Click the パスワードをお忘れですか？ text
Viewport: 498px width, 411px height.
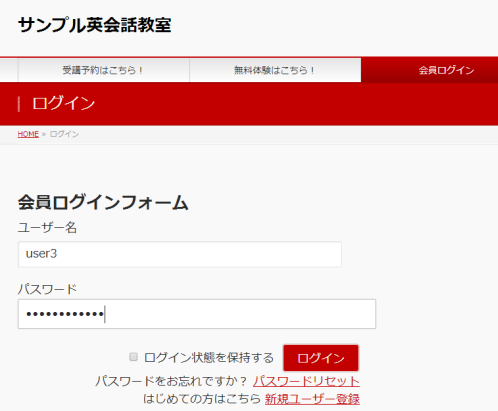coord(171,381)
